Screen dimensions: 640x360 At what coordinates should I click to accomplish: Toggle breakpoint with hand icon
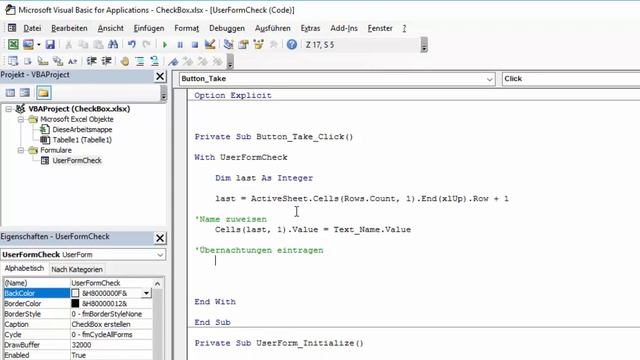(124, 61)
